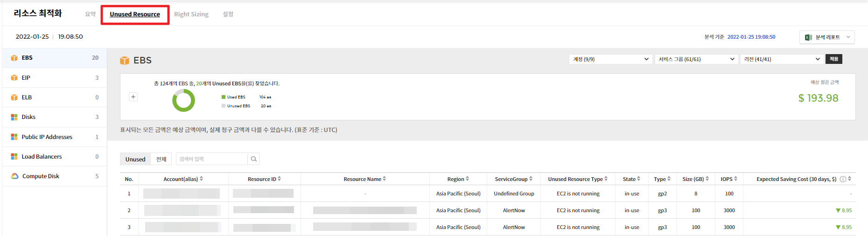Show only Unused resources filter

click(135, 159)
